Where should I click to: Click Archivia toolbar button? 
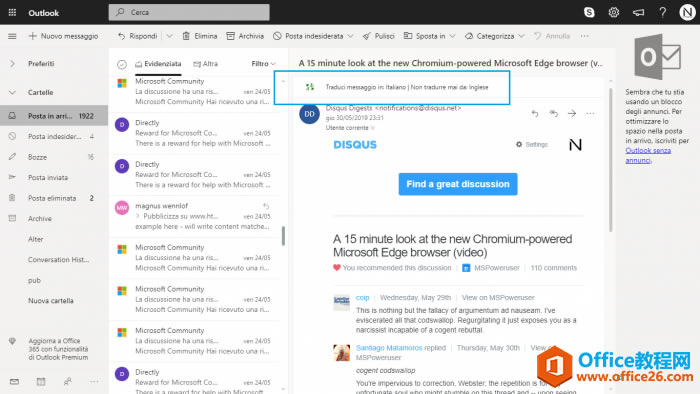point(245,36)
